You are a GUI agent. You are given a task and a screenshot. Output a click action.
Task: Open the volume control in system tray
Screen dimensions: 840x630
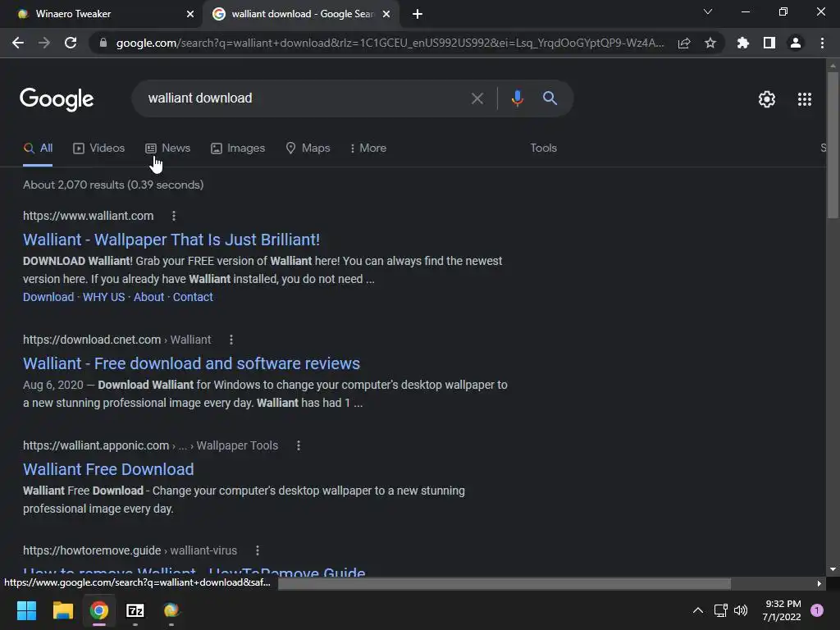741,610
